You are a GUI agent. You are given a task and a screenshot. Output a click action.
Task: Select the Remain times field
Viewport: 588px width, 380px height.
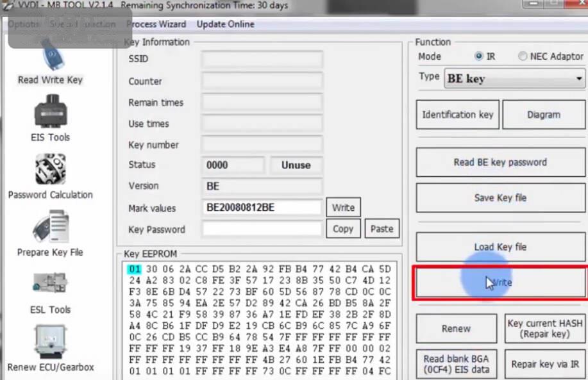(x=262, y=103)
